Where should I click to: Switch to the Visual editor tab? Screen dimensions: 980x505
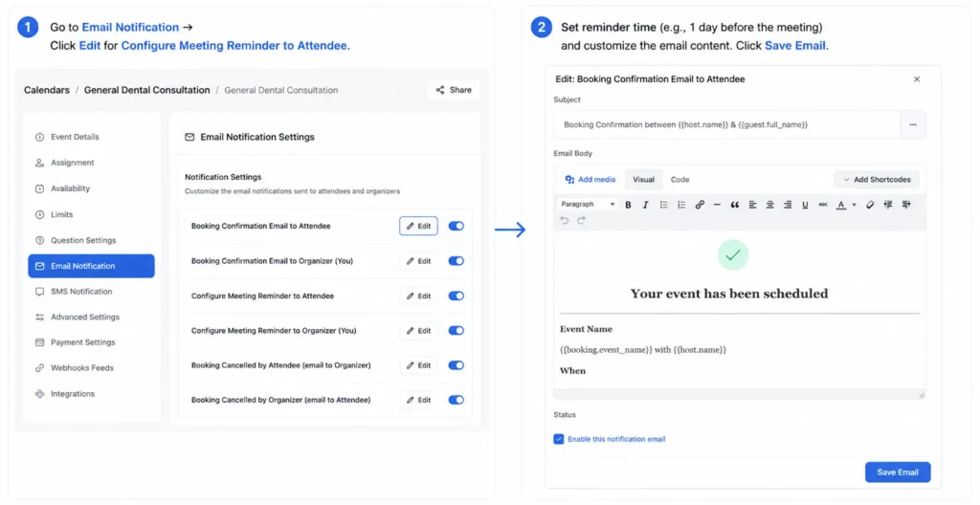[643, 180]
